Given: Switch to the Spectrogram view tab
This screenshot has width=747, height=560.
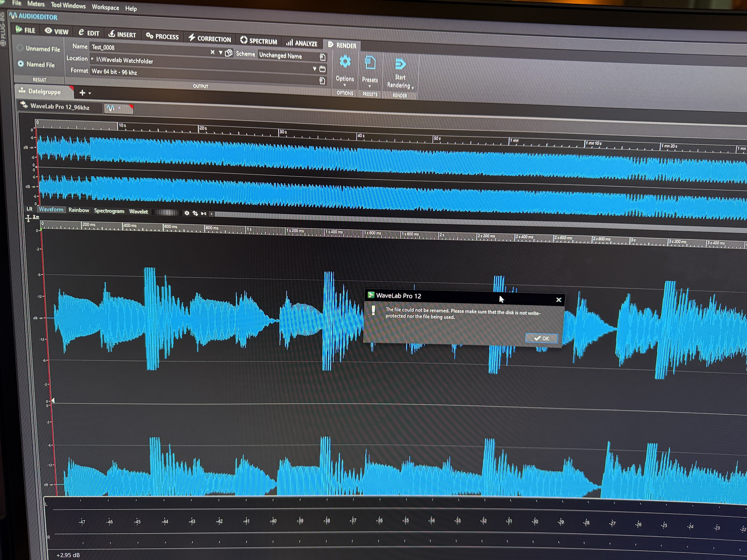Looking at the screenshot, I should 109,211.
